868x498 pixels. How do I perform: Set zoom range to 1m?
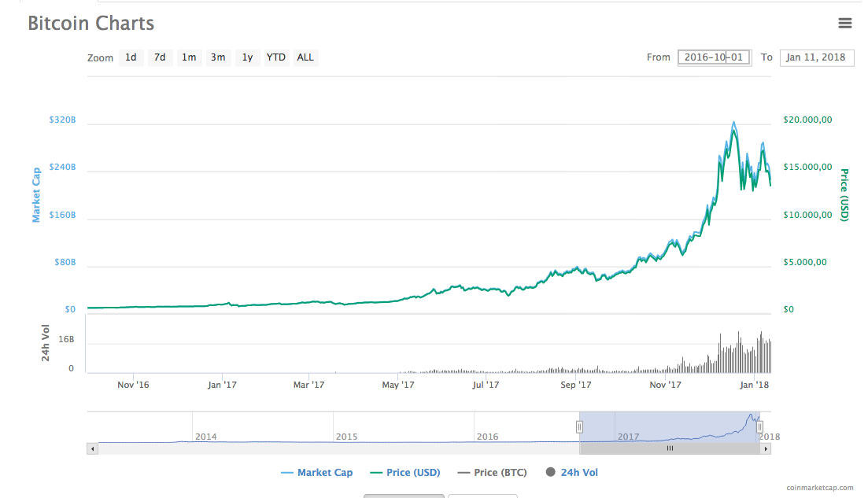click(189, 57)
